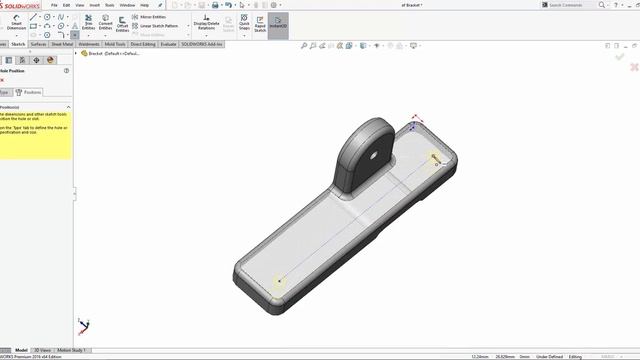
Task: Click the Zoom to Area icon
Action: 313,46
